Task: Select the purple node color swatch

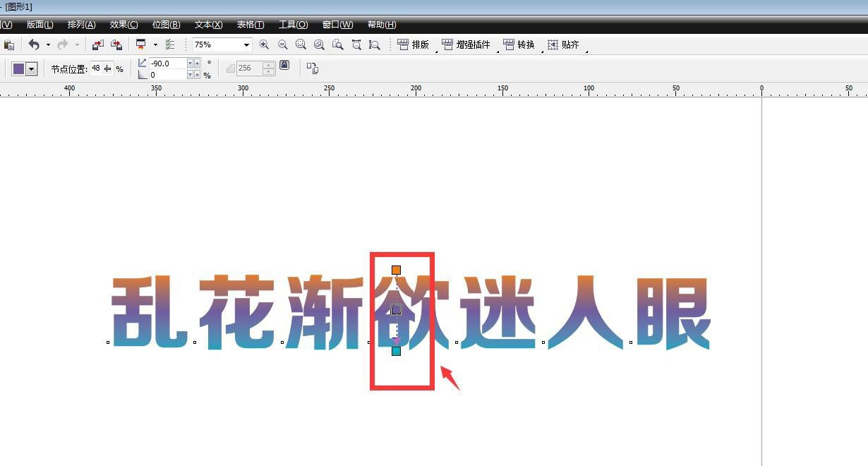Action: coord(20,68)
